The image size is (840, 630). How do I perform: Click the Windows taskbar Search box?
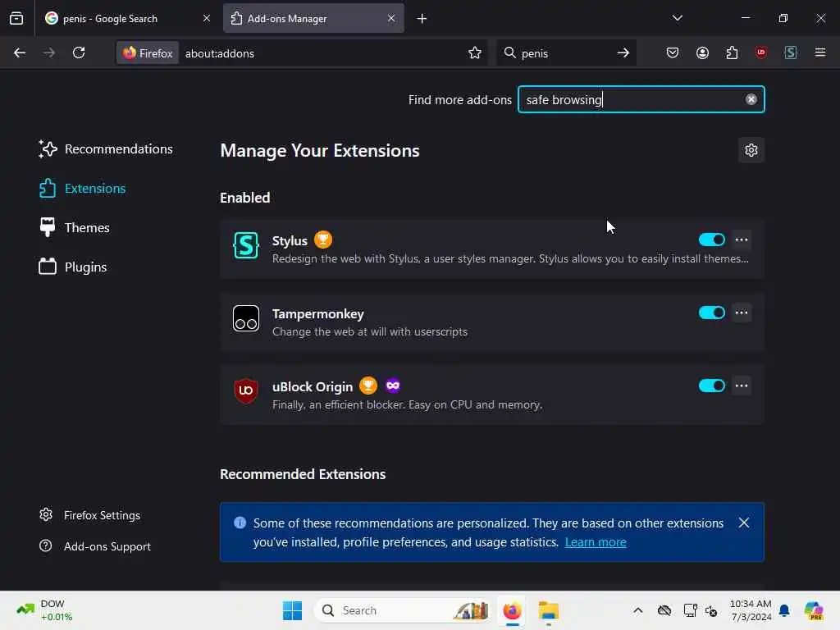[402, 610]
